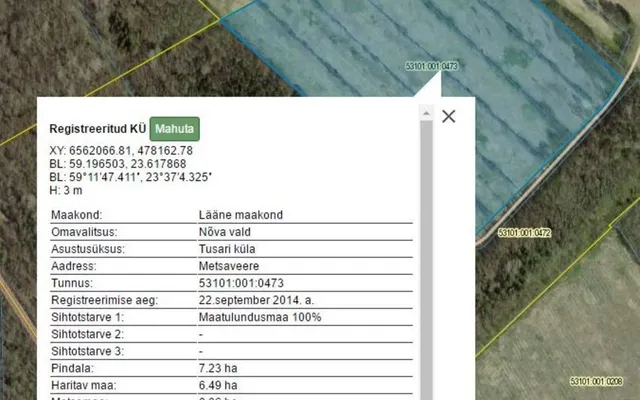This screenshot has height=400, width=640.
Task: Click the registration date 22.september 2014
Action: (x=256, y=300)
